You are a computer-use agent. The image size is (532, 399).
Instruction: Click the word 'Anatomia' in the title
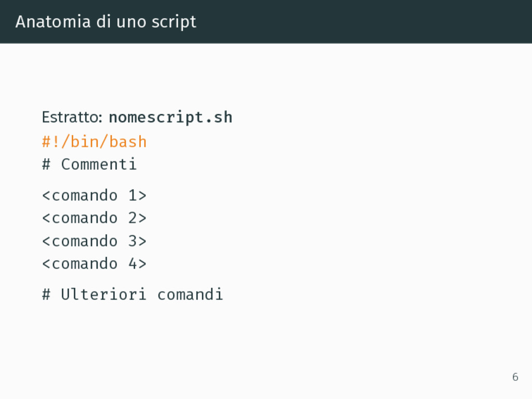(x=53, y=22)
